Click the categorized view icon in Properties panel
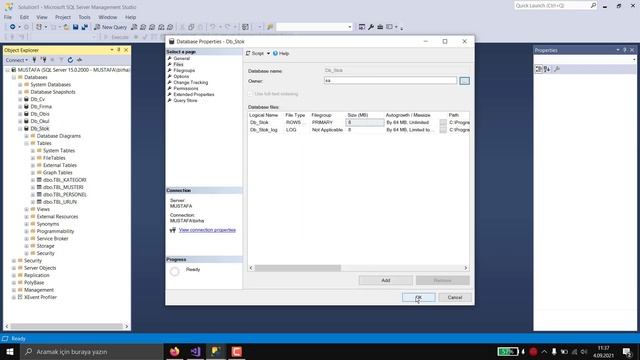640x360 pixels. coord(539,69)
